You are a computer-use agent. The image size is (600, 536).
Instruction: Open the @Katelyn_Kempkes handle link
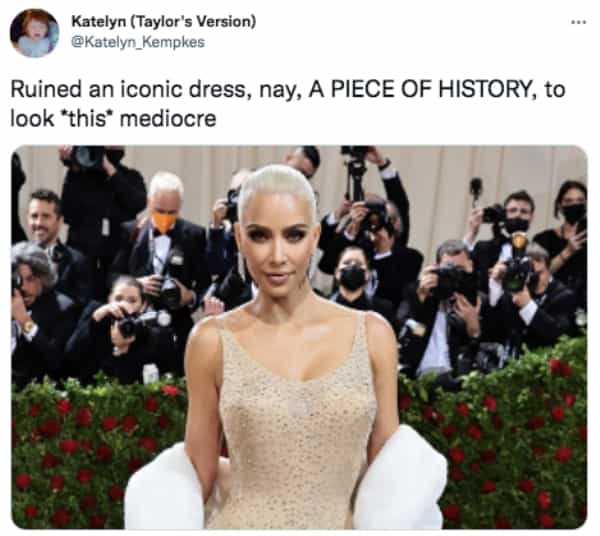point(138,42)
